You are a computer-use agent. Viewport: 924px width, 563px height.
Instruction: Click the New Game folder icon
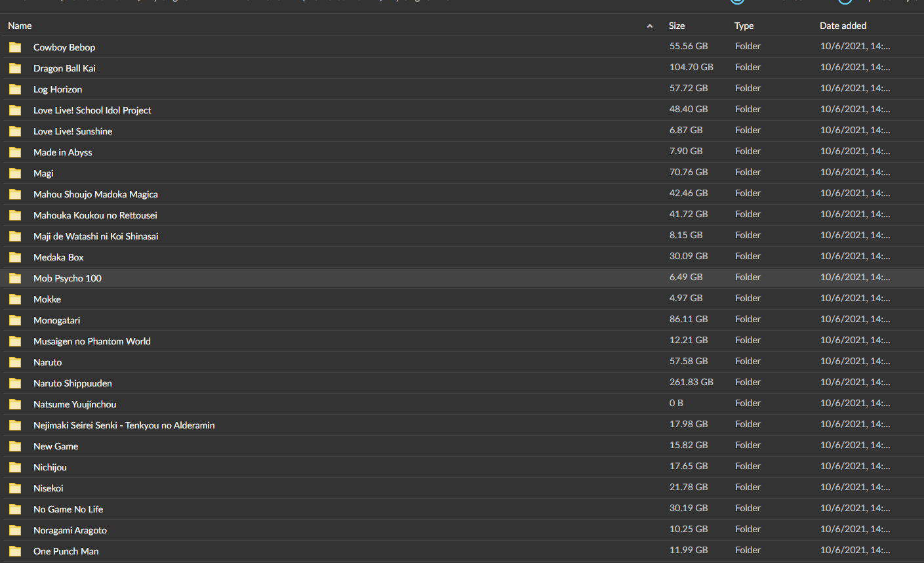(x=15, y=446)
